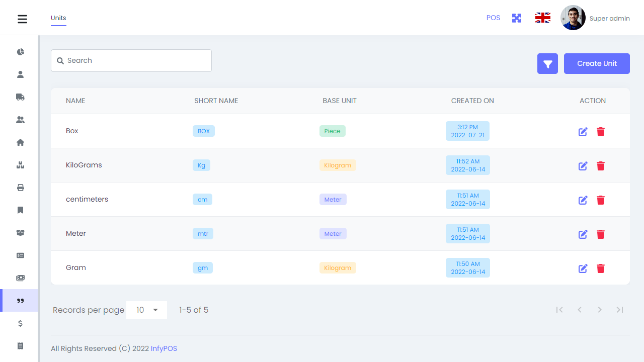The width and height of the screenshot is (644, 362).
Task: Open the language flag selector
Action: 542,18
